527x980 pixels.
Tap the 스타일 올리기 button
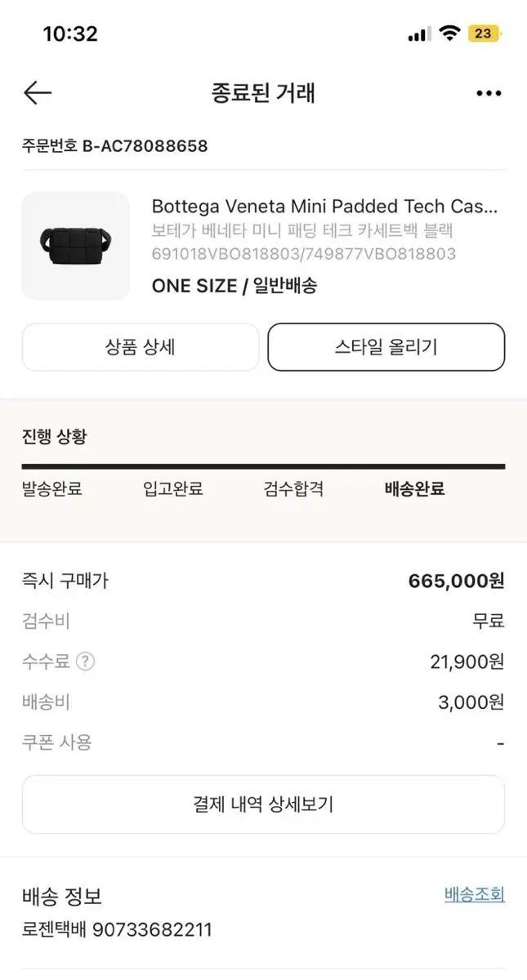click(386, 347)
